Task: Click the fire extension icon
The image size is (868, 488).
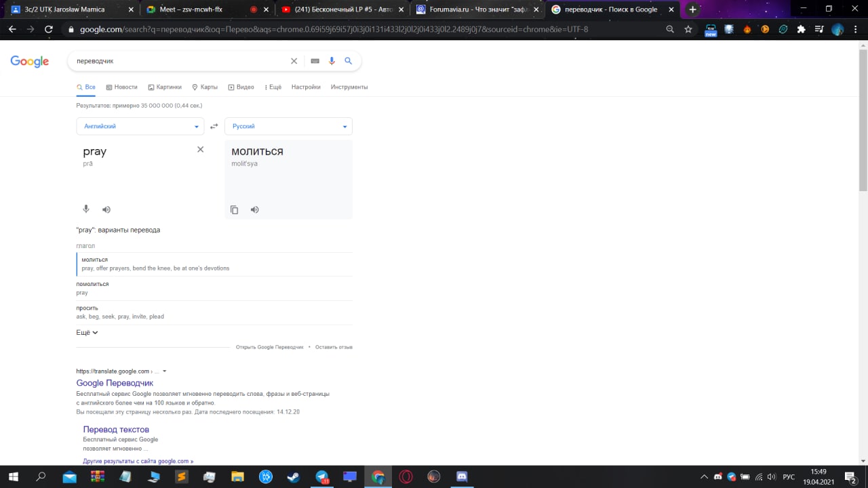Action: coord(747,29)
